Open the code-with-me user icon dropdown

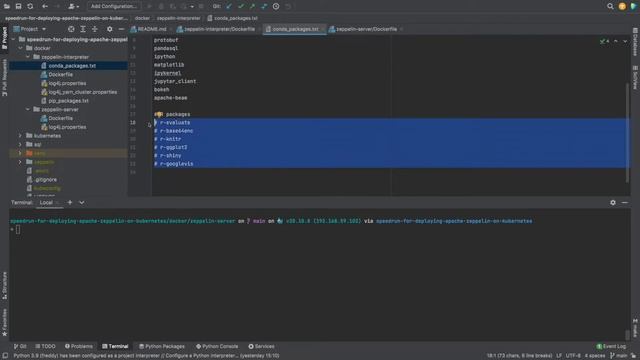[x=74, y=6]
